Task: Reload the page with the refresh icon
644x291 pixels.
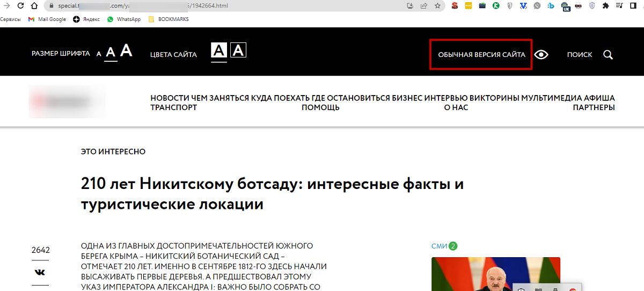Action: (x=19, y=6)
